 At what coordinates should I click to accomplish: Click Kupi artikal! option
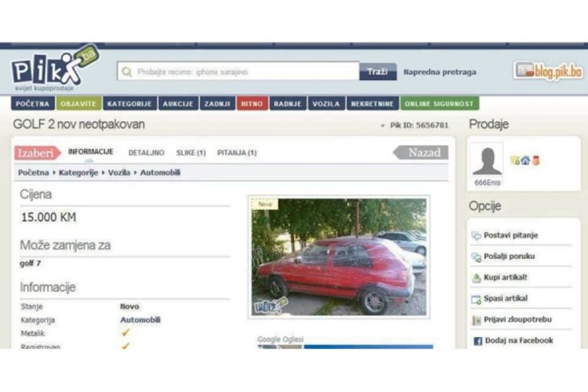point(505,278)
